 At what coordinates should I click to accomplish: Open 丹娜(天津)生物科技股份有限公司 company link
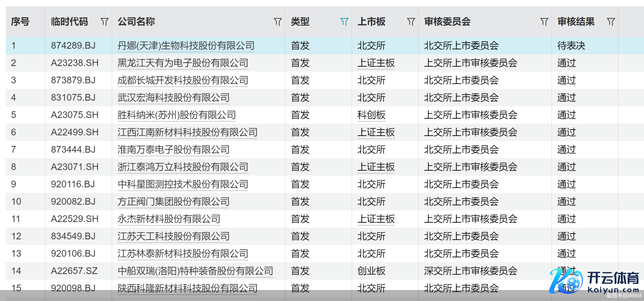tap(186, 46)
